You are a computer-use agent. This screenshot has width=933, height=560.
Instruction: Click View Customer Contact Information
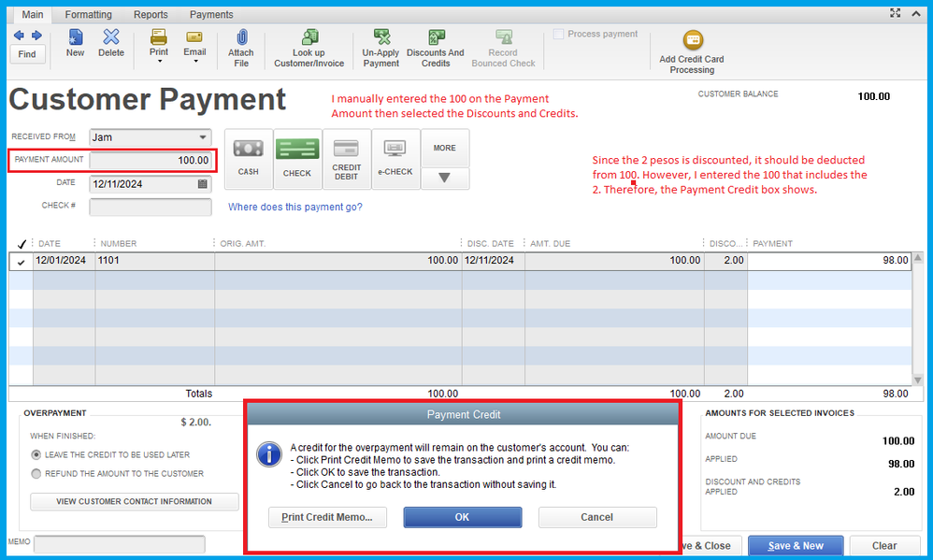tap(134, 501)
